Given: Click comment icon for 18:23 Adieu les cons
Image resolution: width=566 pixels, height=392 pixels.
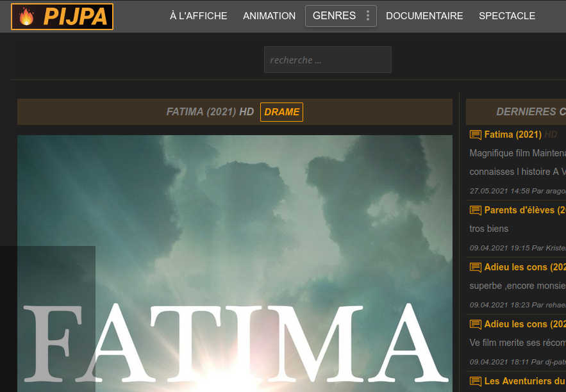Looking at the screenshot, I should [476, 267].
